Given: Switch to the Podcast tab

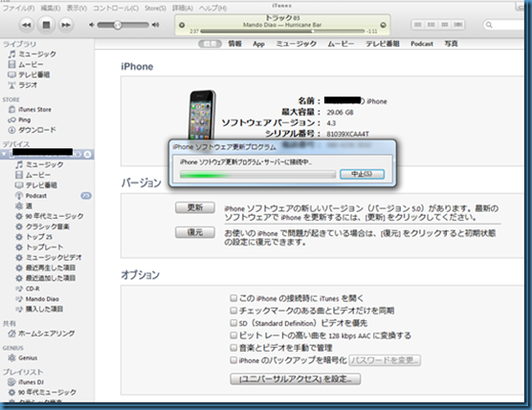Looking at the screenshot, I should click(422, 43).
